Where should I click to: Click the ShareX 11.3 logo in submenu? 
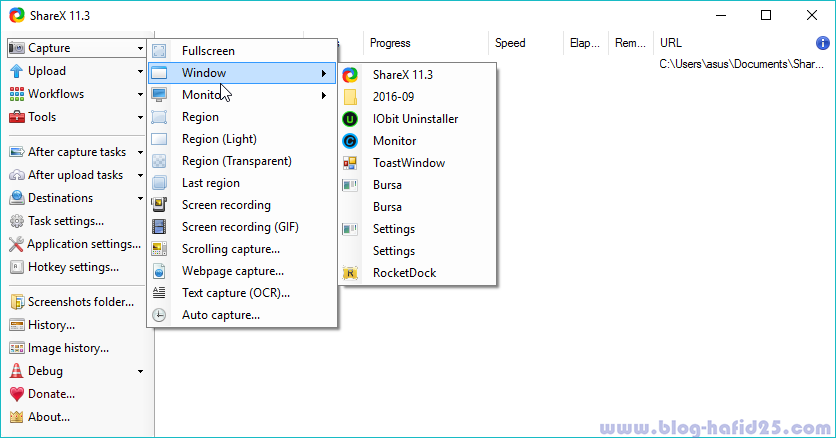(350, 75)
